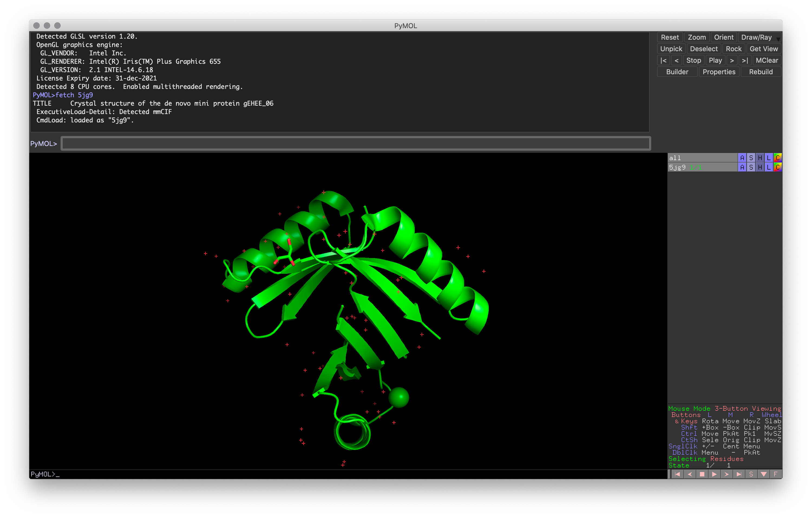Click the Zoom button
This screenshot has height=518, width=812.
tap(697, 37)
